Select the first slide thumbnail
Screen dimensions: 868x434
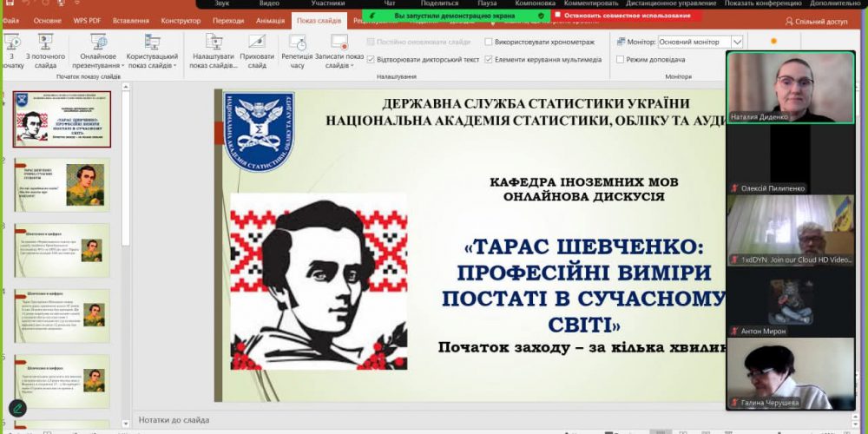[62, 119]
